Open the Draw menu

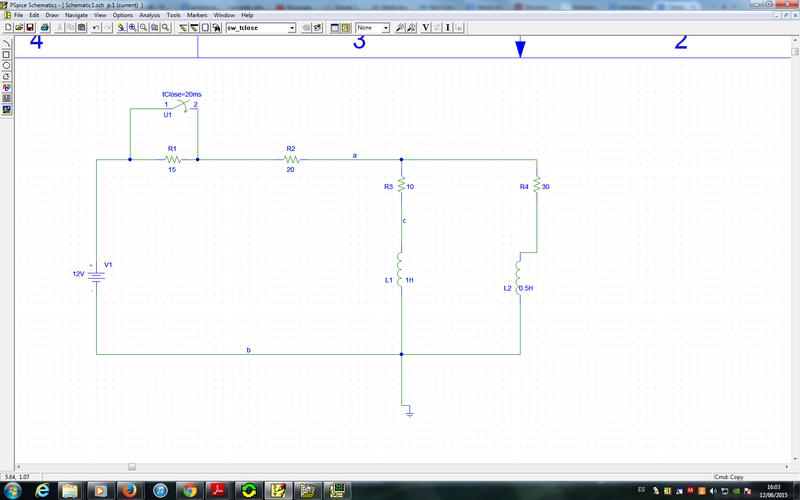(51, 16)
